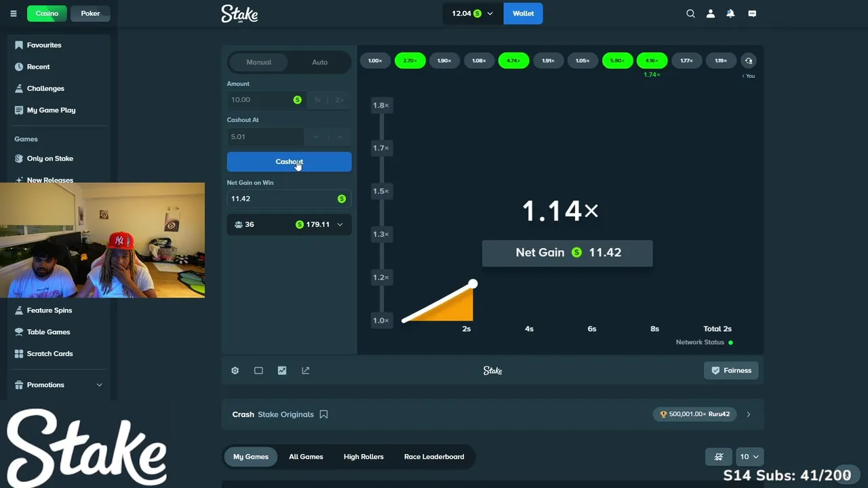Open the user profile icon
This screenshot has width=868, height=488.
pos(711,14)
